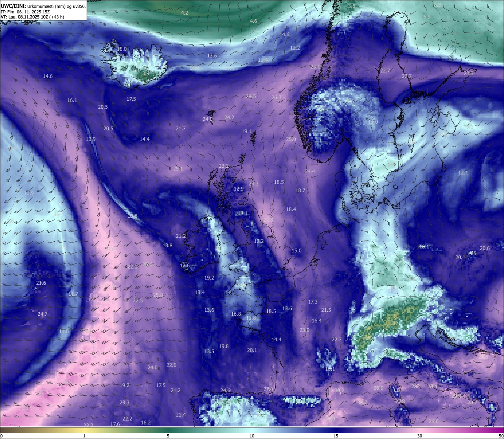Click the 12.6 value near Ireland
The image size is (504, 439).
(185, 266)
